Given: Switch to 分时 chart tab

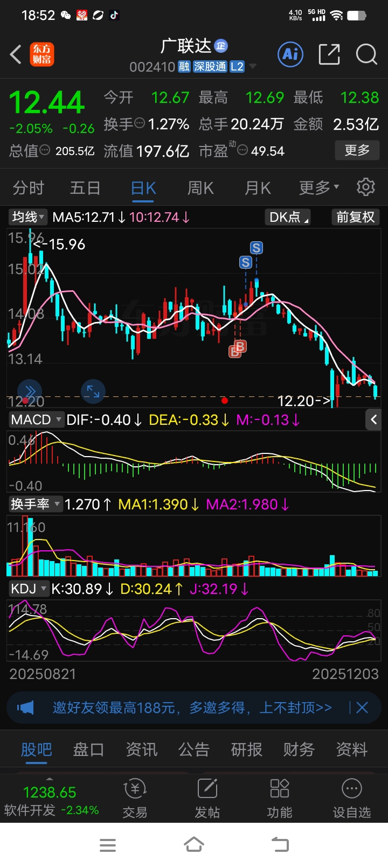Looking at the screenshot, I should 28,187.
